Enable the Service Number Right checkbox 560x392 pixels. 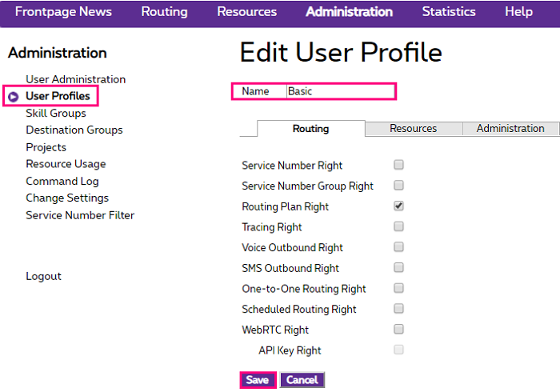398,165
